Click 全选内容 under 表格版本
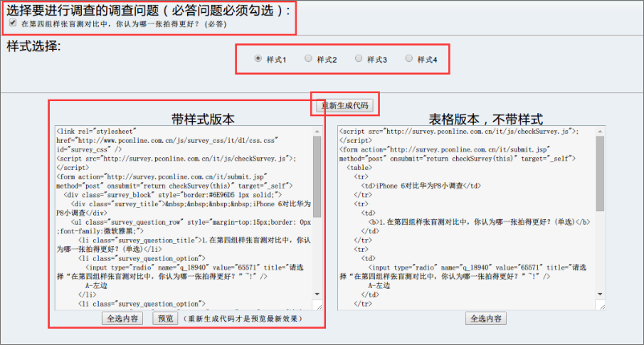 pyautogui.click(x=486, y=319)
